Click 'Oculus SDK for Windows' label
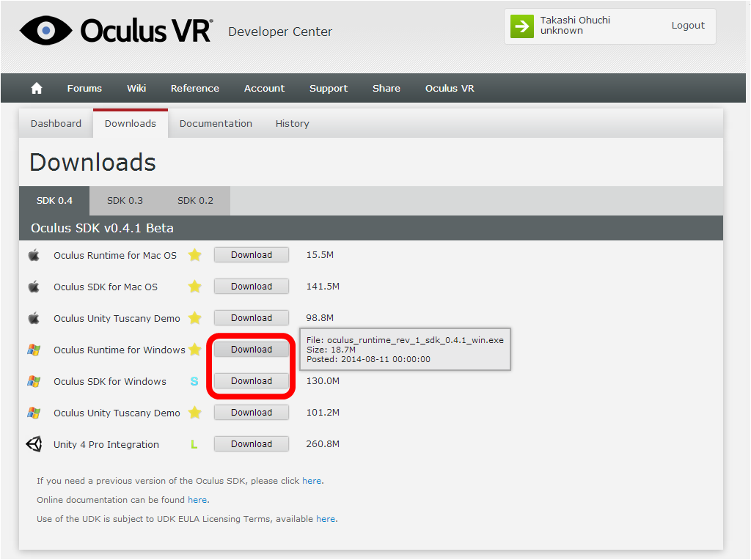The image size is (751, 560). pos(110,382)
